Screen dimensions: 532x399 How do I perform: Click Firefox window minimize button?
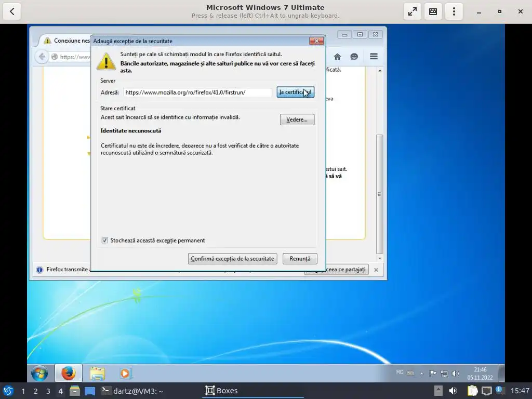pyautogui.click(x=344, y=35)
